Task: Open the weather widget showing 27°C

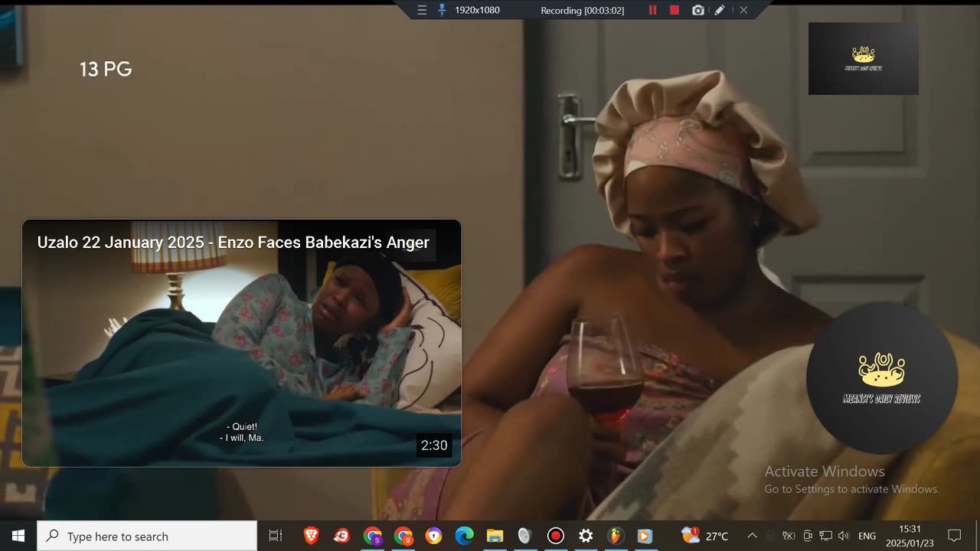Action: pyautogui.click(x=704, y=536)
